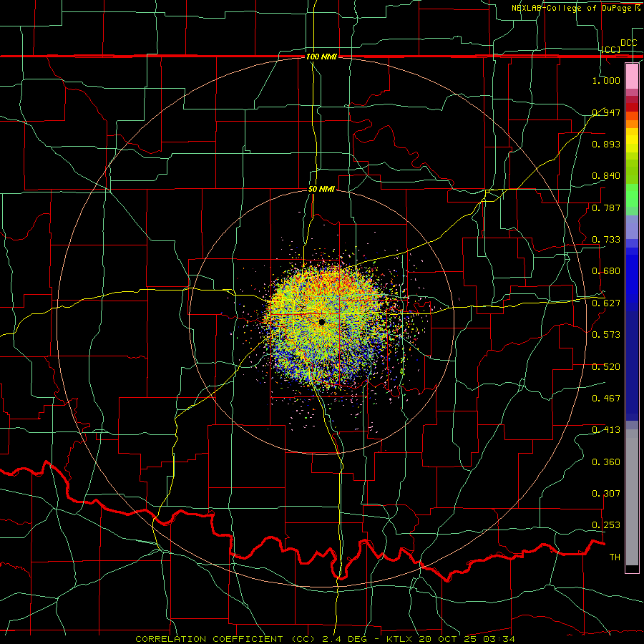Click the 0.573 legend value

coord(606,335)
